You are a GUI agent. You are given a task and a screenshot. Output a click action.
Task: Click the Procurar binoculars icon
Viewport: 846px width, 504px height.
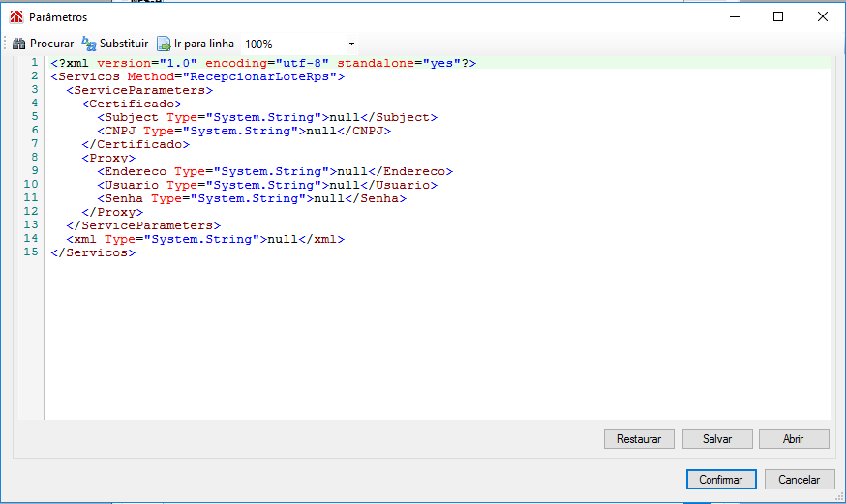pos(19,44)
